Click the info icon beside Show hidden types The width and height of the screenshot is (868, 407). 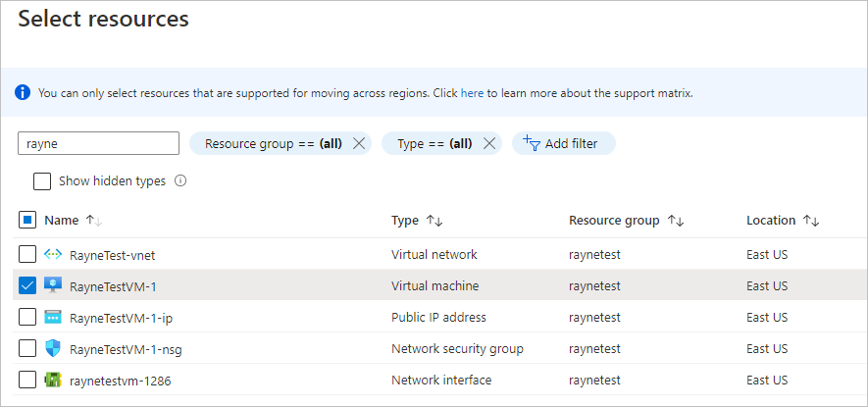180,181
